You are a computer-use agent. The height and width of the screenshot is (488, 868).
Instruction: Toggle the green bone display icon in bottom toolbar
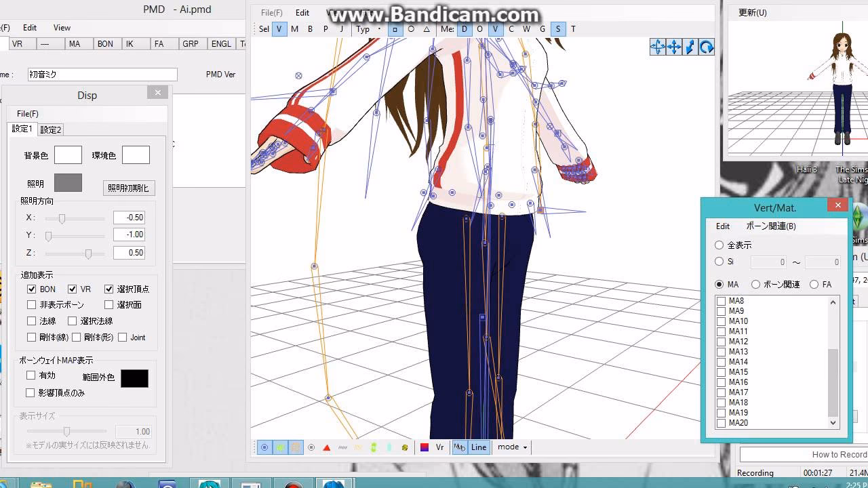280,447
